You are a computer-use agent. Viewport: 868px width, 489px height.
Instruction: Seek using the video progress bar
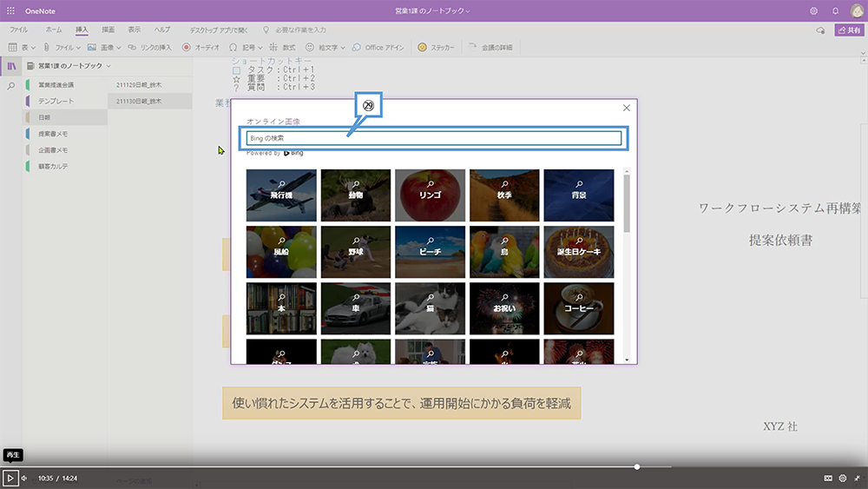434,466
